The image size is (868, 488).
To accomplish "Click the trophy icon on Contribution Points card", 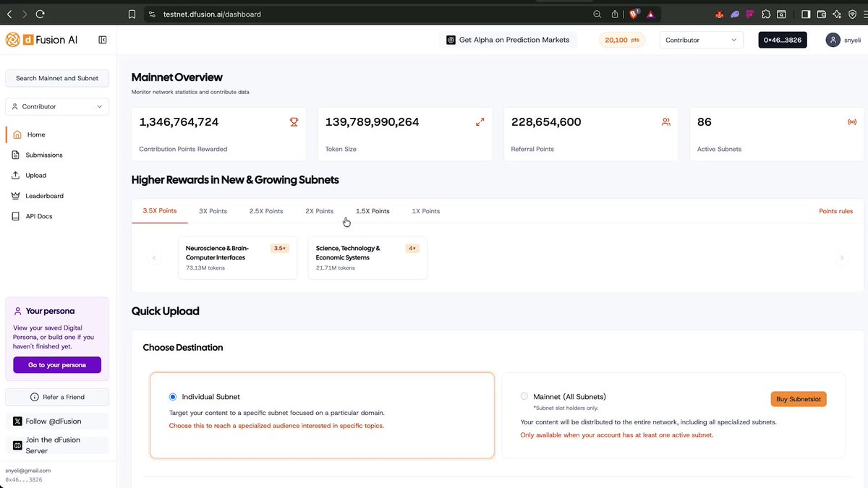I will pos(294,122).
